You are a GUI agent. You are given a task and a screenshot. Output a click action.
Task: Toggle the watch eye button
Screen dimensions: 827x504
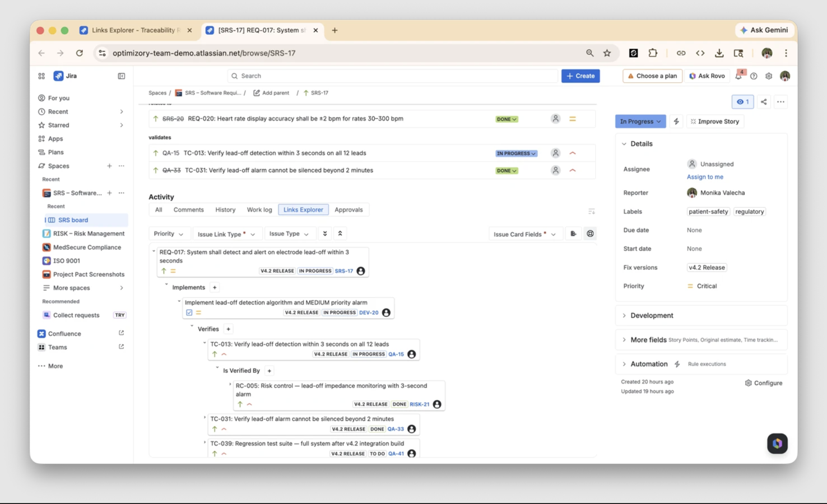pos(742,102)
